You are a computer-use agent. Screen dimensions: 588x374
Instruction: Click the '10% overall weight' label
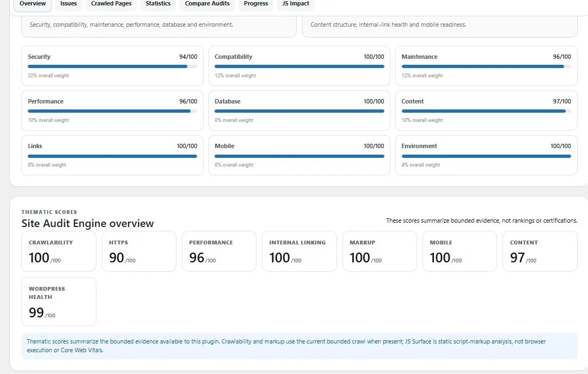tap(48, 120)
